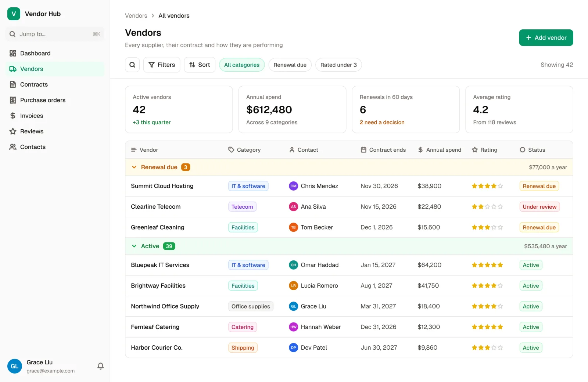Open the Fernleaf Catering vendor row
Viewport: 588px width, 382px height.
[x=349, y=327]
